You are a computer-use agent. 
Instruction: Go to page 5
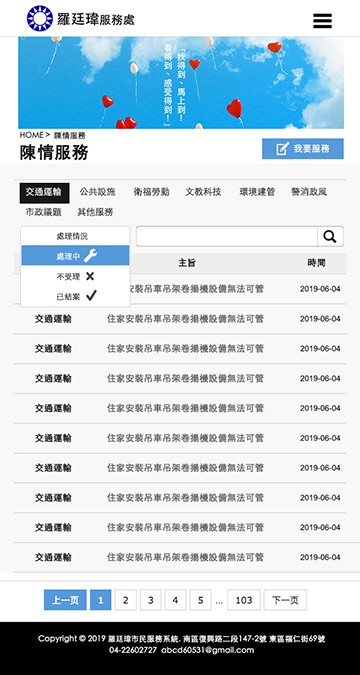pyautogui.click(x=200, y=600)
